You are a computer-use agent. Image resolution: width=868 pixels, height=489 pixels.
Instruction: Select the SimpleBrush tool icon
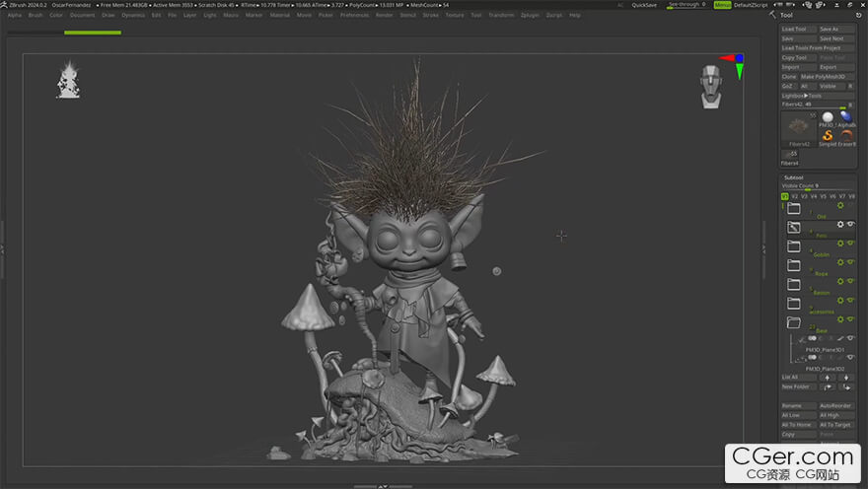[827, 135]
